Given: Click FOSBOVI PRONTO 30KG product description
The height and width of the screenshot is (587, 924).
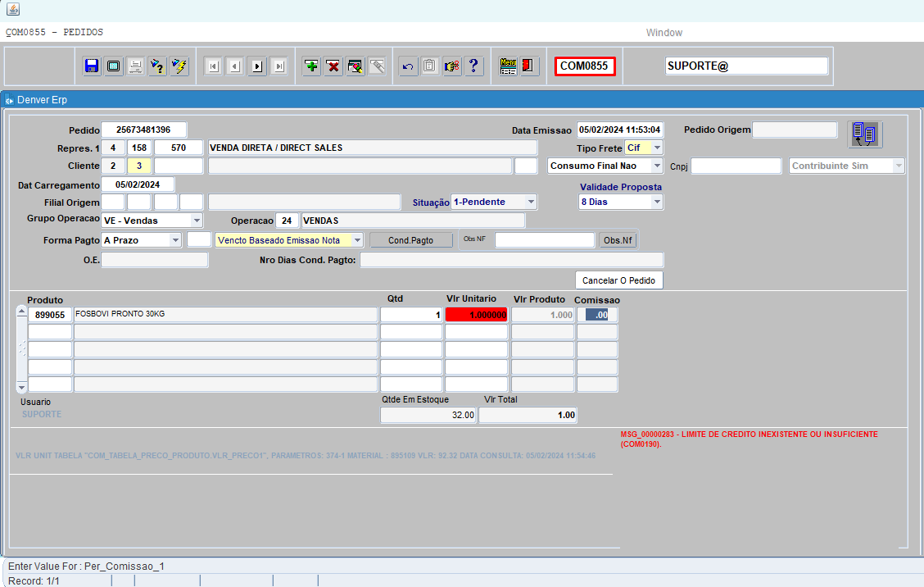Looking at the screenshot, I should [x=226, y=315].
